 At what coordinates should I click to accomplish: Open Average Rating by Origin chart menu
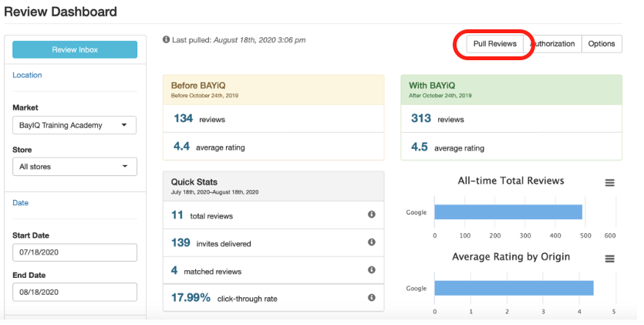(x=609, y=259)
